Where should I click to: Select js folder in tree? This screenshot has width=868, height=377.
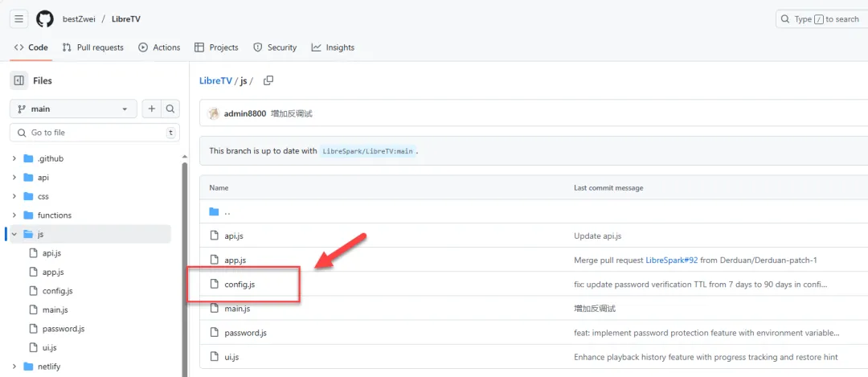[91, 234]
